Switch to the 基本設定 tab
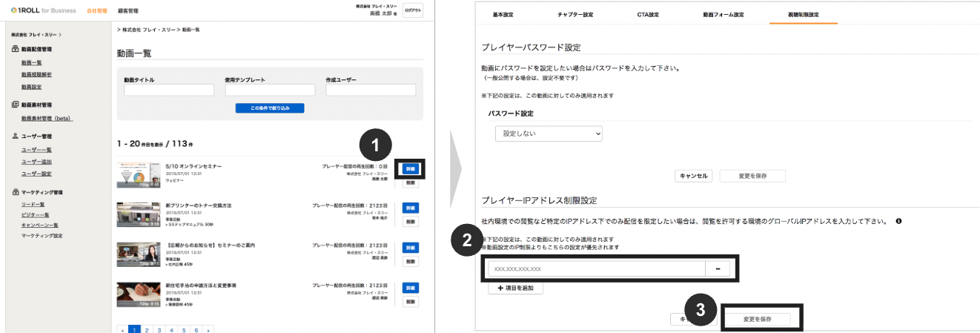Screen dimensions: 980x333 [x=504, y=15]
